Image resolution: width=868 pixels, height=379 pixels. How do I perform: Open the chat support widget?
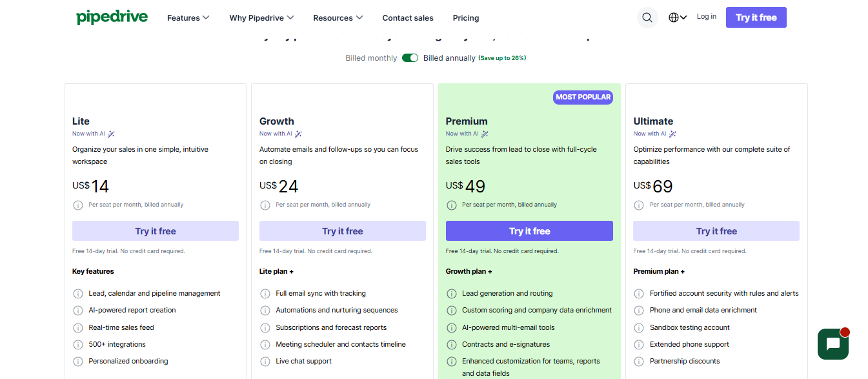(833, 344)
